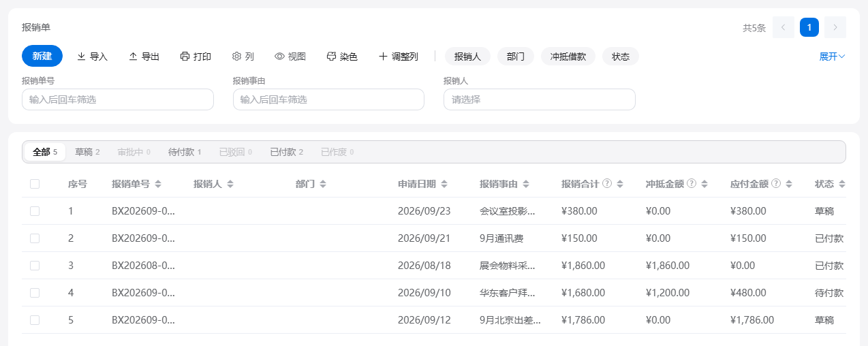Click the date 2026/09/23
Viewport: 868px width, 346px height.
(x=424, y=211)
